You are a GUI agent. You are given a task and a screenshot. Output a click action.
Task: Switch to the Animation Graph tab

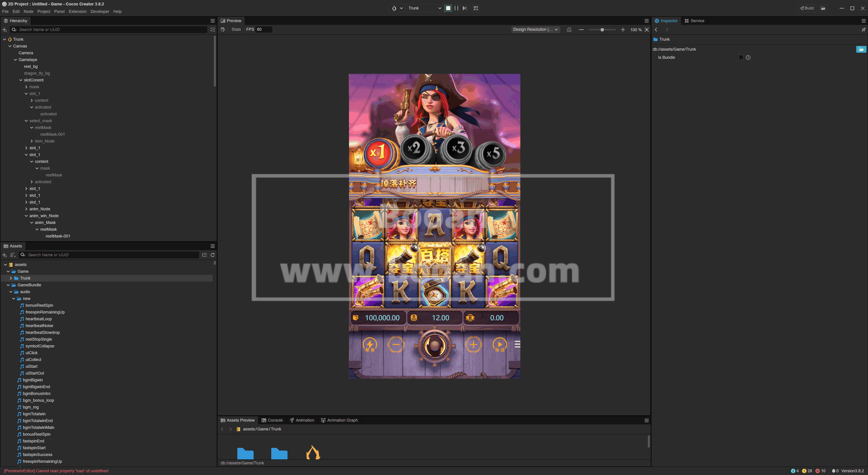(339, 420)
